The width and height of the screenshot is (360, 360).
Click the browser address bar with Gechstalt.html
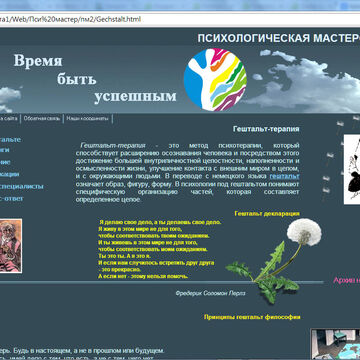pos(180,19)
